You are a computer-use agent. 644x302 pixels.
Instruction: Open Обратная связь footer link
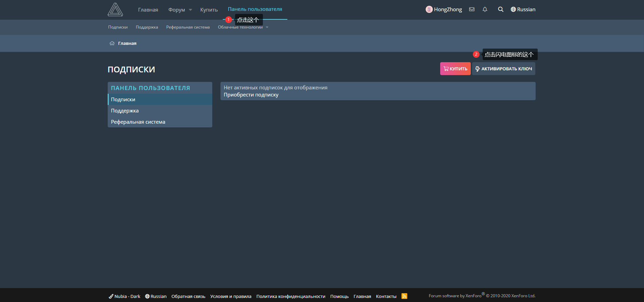click(189, 296)
